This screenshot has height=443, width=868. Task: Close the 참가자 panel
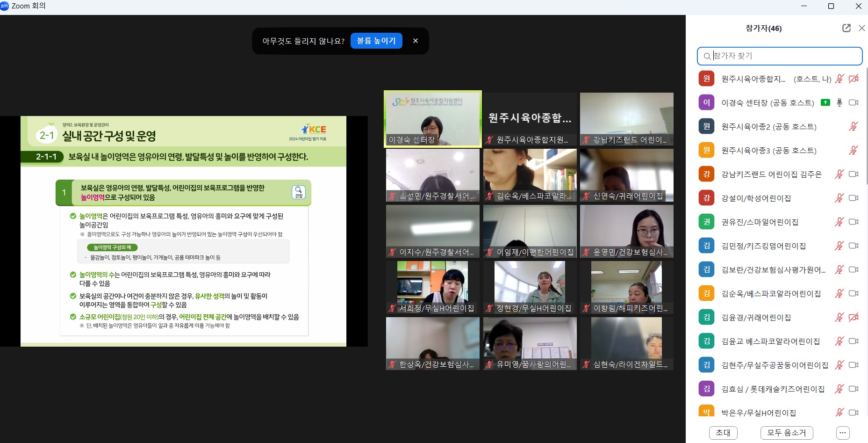click(x=861, y=28)
